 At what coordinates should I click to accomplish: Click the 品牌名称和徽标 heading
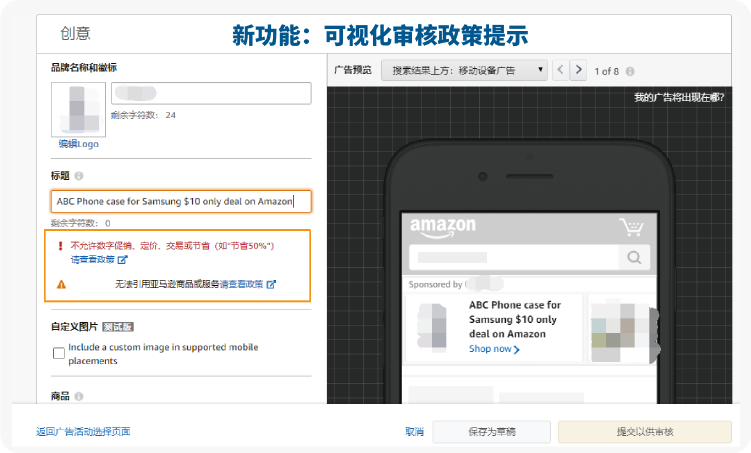[x=84, y=68]
